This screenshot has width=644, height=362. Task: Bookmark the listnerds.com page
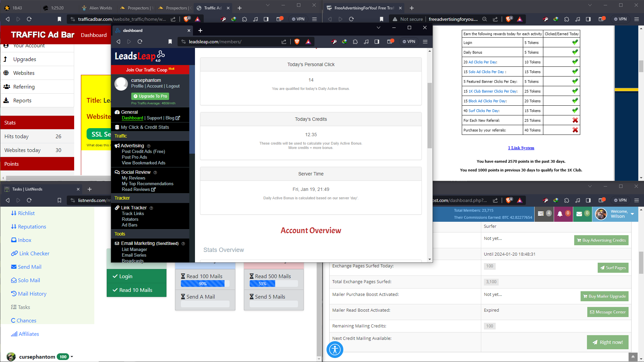(x=59, y=200)
